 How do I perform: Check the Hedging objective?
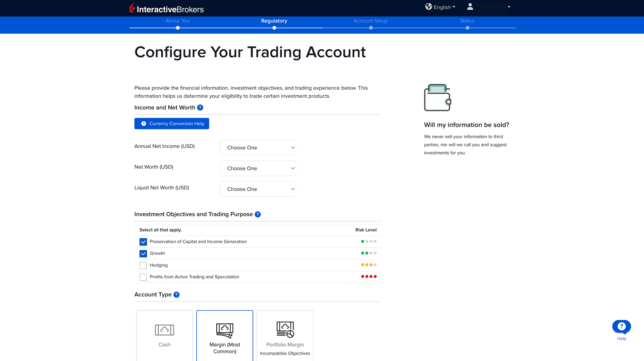(x=143, y=265)
